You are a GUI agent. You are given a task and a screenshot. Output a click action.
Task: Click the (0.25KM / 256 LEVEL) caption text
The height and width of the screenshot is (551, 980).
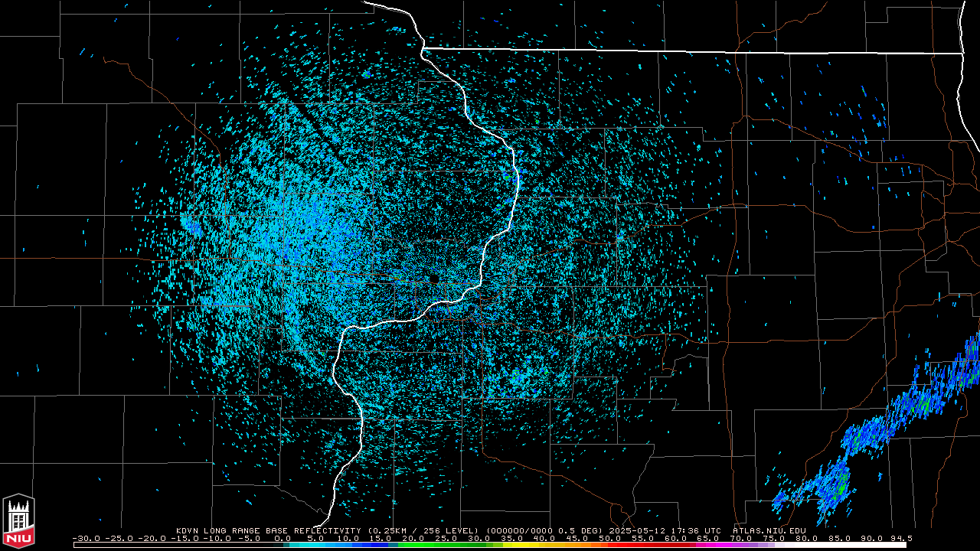tap(423, 530)
